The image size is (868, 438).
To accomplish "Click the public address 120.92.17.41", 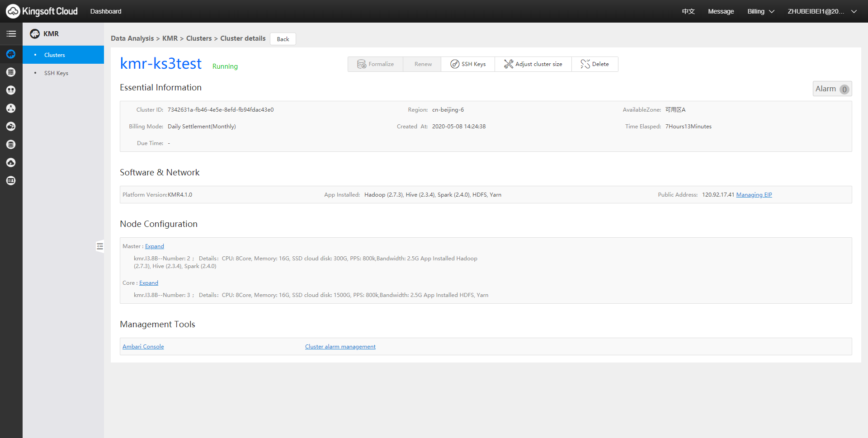I will pyautogui.click(x=718, y=195).
